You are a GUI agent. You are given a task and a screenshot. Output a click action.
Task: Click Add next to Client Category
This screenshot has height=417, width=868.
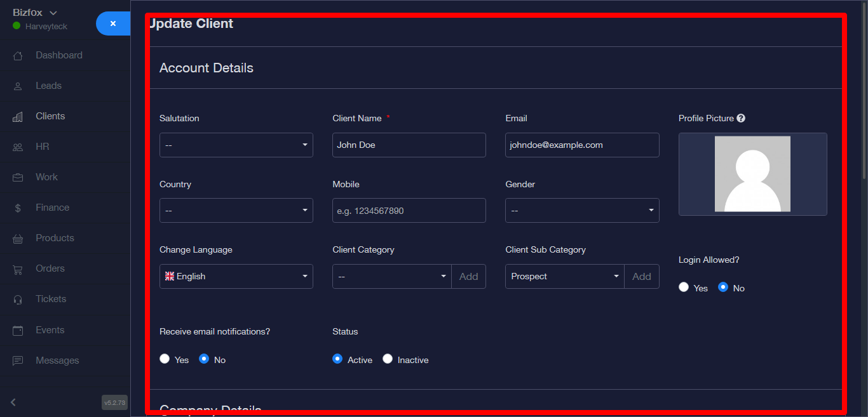tap(468, 276)
